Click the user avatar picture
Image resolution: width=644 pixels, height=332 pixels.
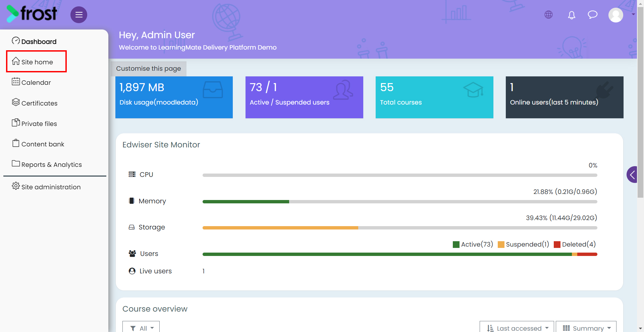[x=616, y=15]
